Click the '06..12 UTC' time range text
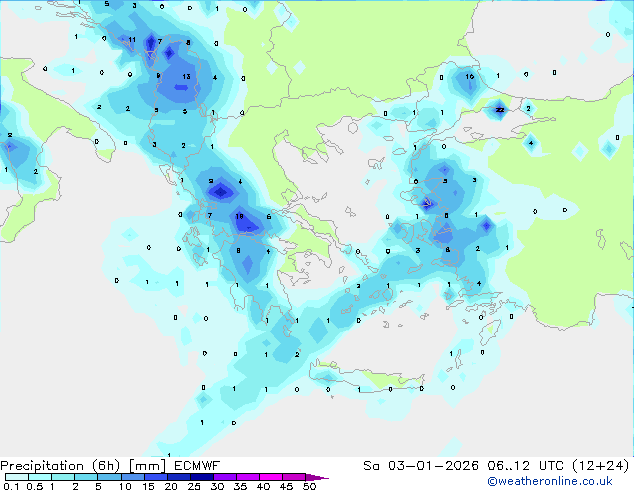This screenshot has height=490, width=634. (x=524, y=466)
